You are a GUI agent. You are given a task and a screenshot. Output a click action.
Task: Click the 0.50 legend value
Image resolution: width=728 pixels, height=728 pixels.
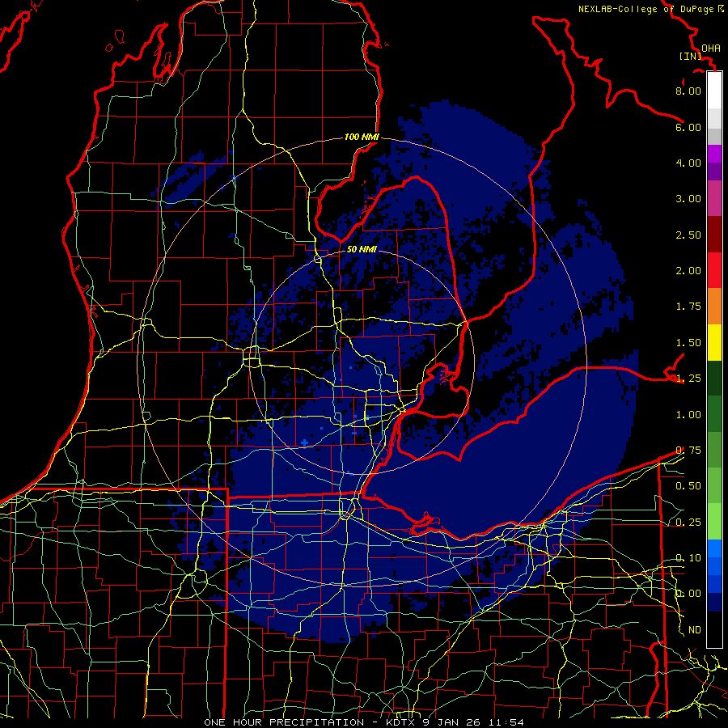[x=688, y=486]
